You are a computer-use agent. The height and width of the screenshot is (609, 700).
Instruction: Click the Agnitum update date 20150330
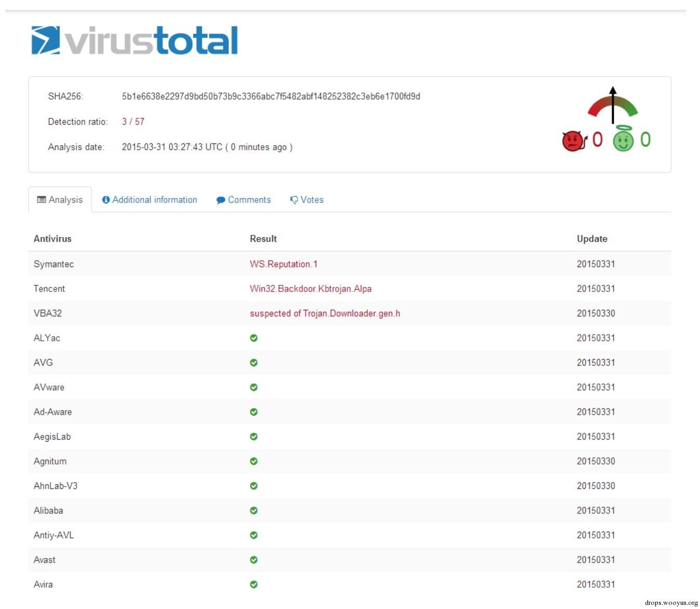tap(596, 461)
